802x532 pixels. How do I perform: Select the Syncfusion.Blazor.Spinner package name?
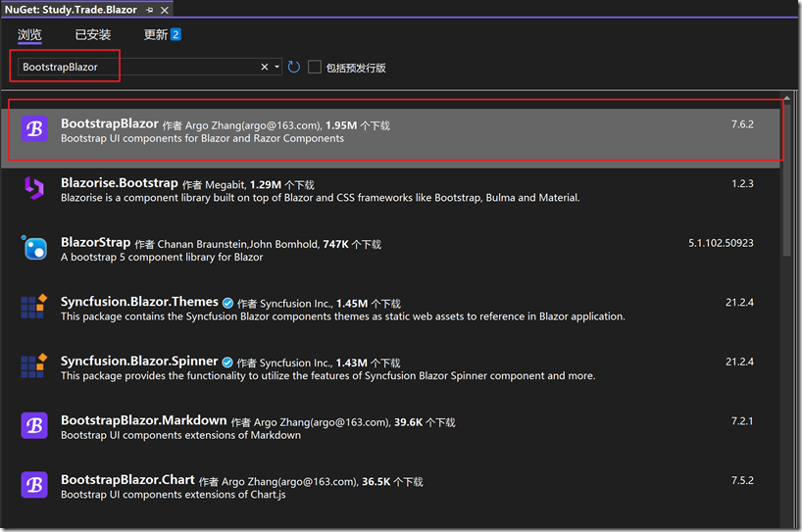pyautogui.click(x=139, y=361)
